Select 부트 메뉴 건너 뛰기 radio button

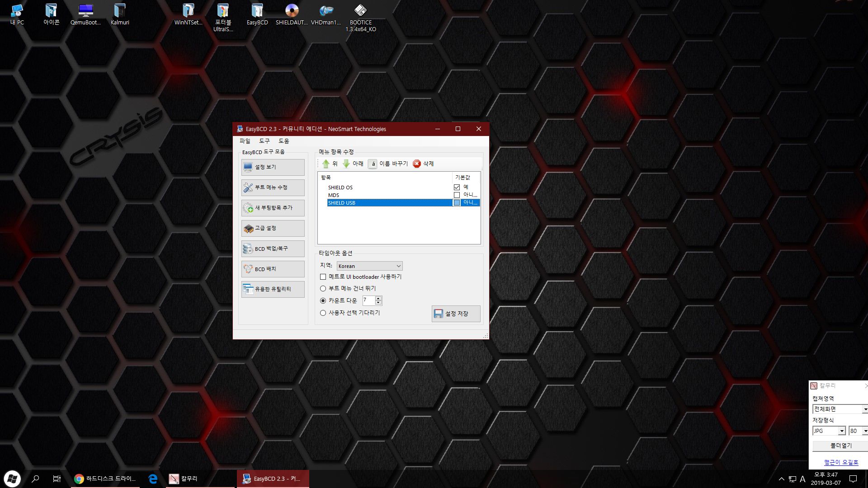coord(323,288)
